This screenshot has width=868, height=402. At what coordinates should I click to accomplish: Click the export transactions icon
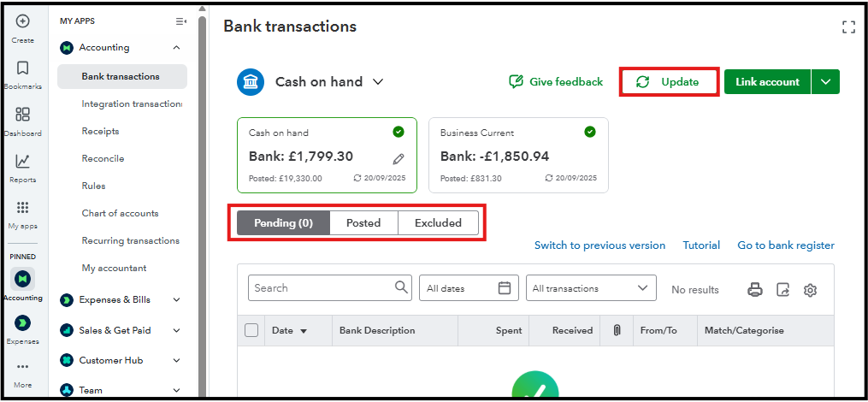tap(782, 289)
